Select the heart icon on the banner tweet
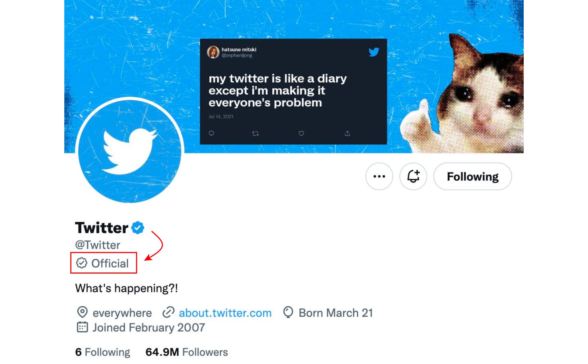The width and height of the screenshot is (588, 364). (301, 133)
